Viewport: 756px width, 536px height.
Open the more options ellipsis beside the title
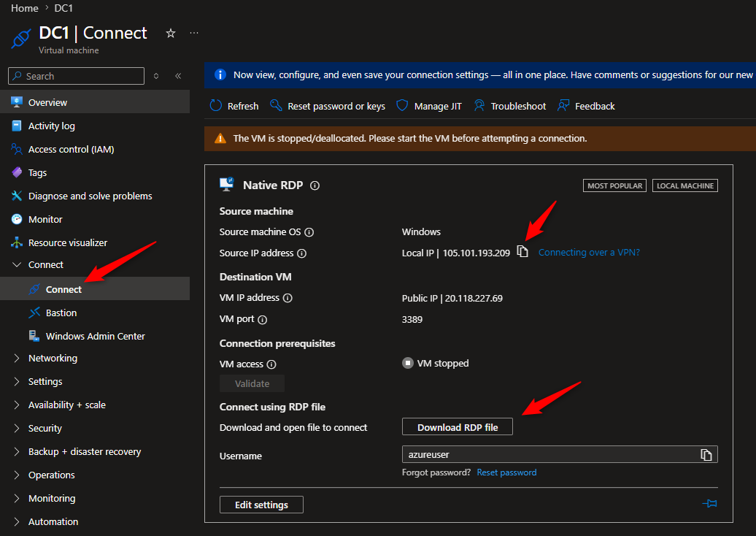(x=194, y=33)
